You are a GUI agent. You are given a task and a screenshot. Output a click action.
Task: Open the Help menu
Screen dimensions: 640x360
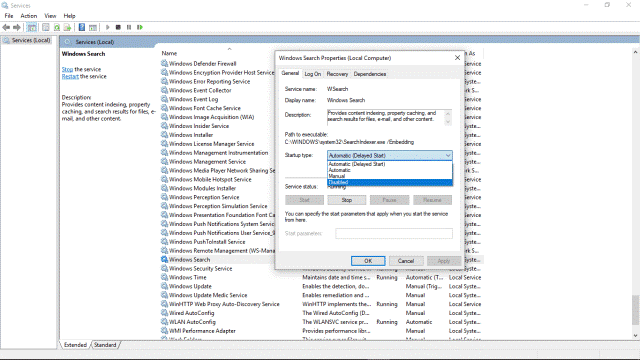(69, 16)
